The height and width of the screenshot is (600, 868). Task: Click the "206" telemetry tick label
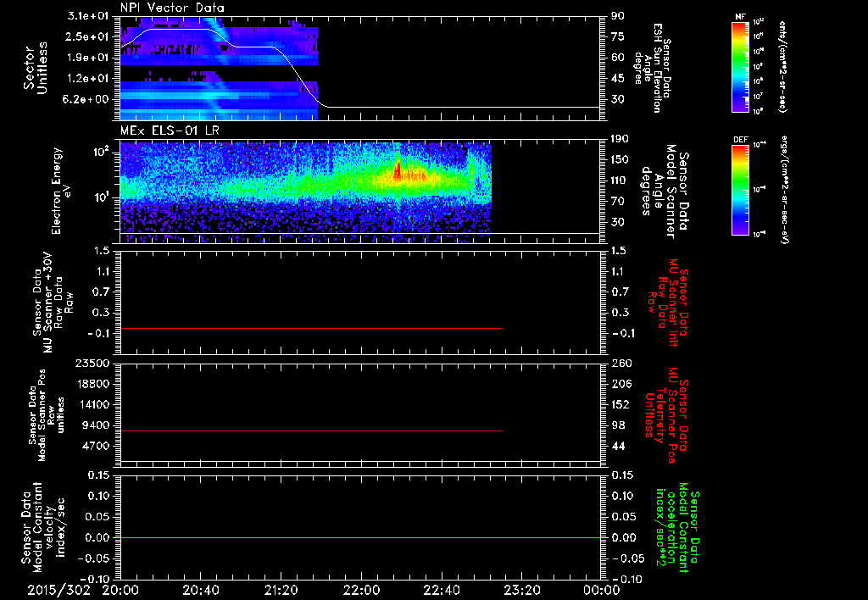point(620,384)
